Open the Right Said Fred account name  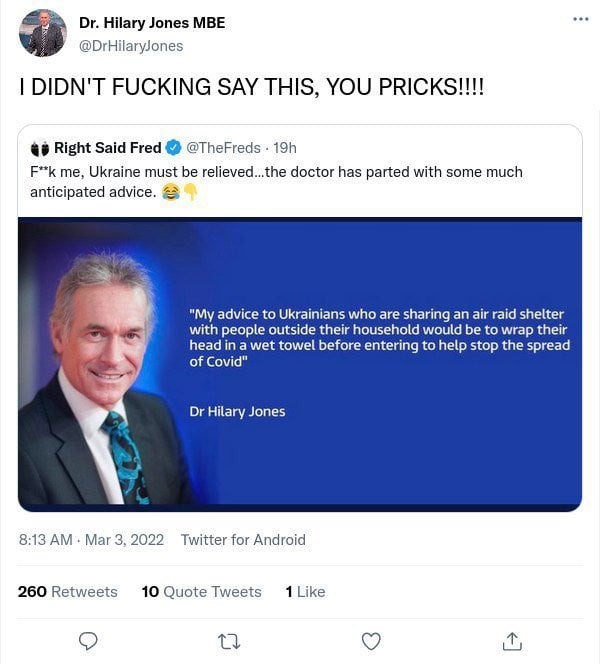(107, 148)
